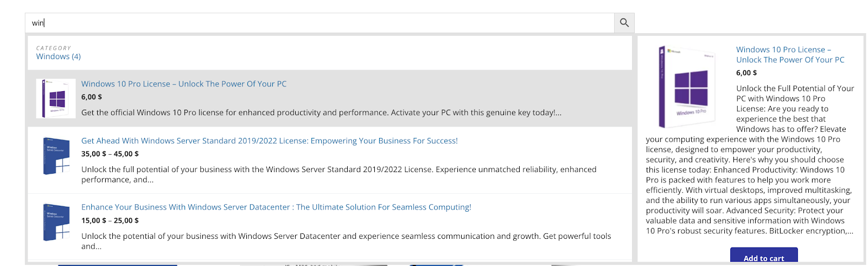Open the Windows (4) category link
868x266 pixels.
58,56
